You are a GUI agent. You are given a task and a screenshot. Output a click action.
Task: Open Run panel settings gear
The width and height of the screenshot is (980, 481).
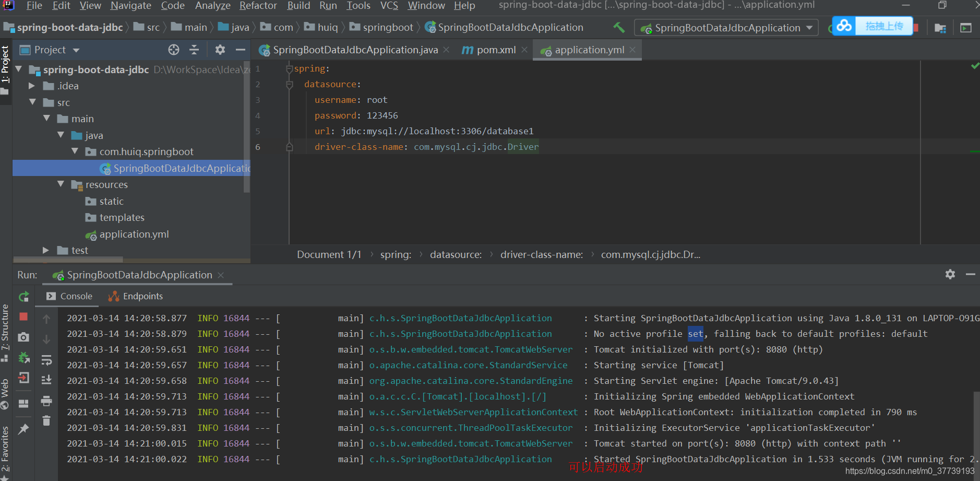950,274
